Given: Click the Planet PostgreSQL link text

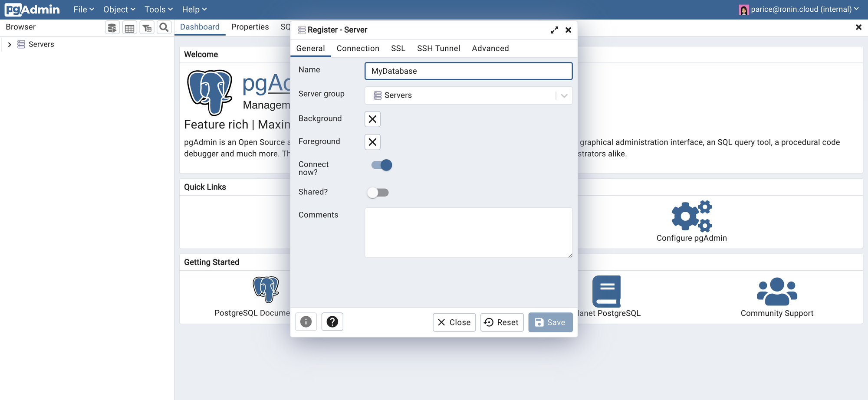Looking at the screenshot, I should coord(610,313).
